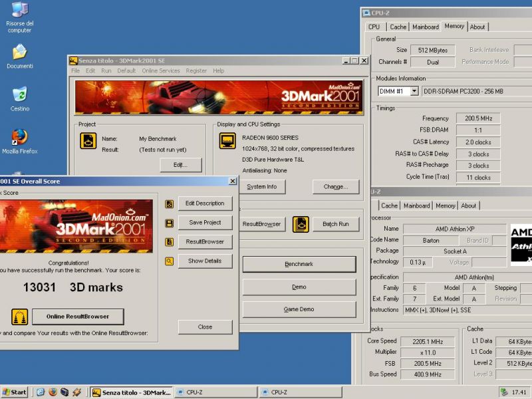Click the monitor icon in Display settings
The height and width of the screenshot is (399, 532).
(228, 141)
